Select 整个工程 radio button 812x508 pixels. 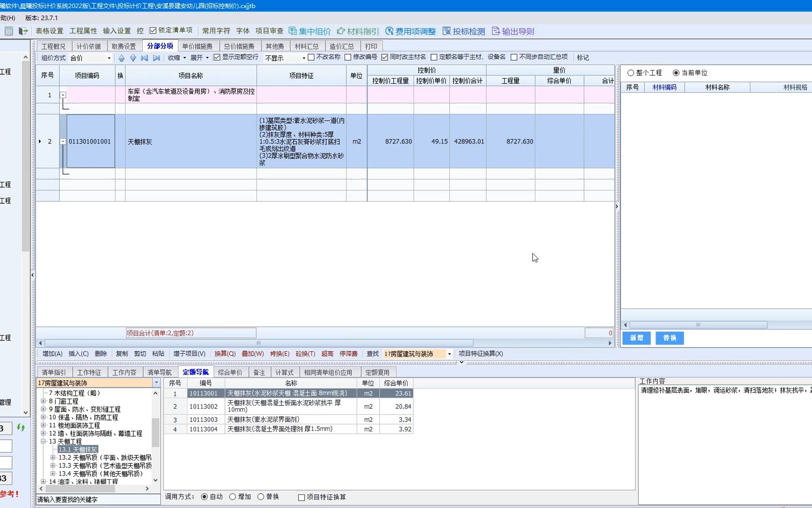click(x=631, y=73)
